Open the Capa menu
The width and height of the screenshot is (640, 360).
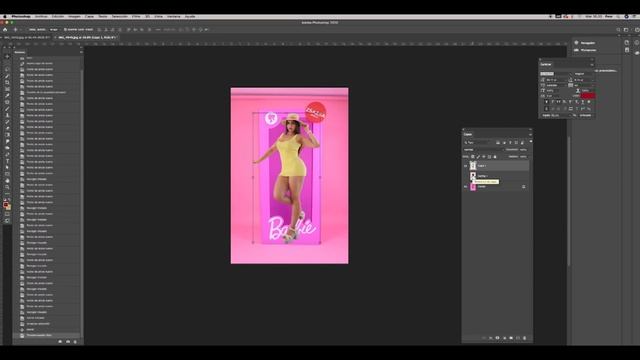coord(89,16)
